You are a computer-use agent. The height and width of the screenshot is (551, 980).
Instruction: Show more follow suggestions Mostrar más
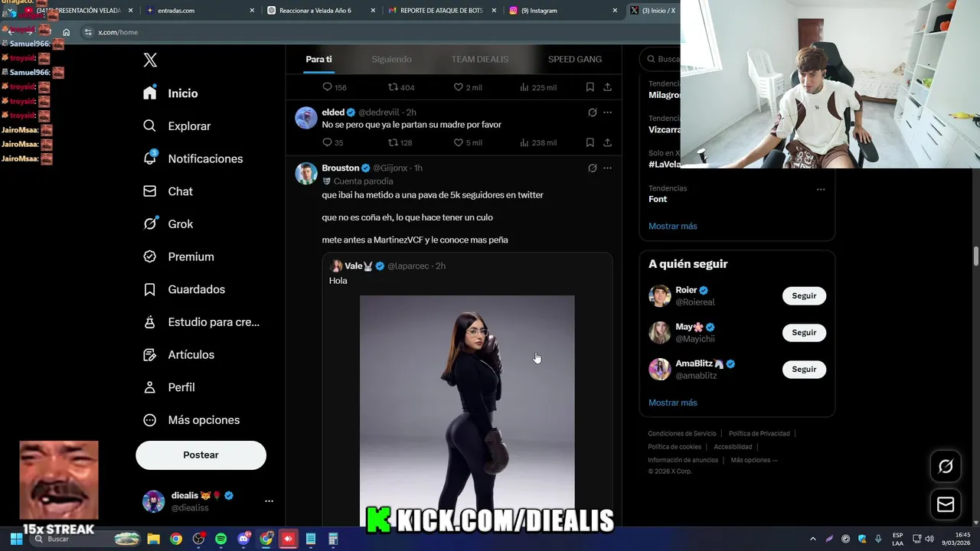click(673, 403)
